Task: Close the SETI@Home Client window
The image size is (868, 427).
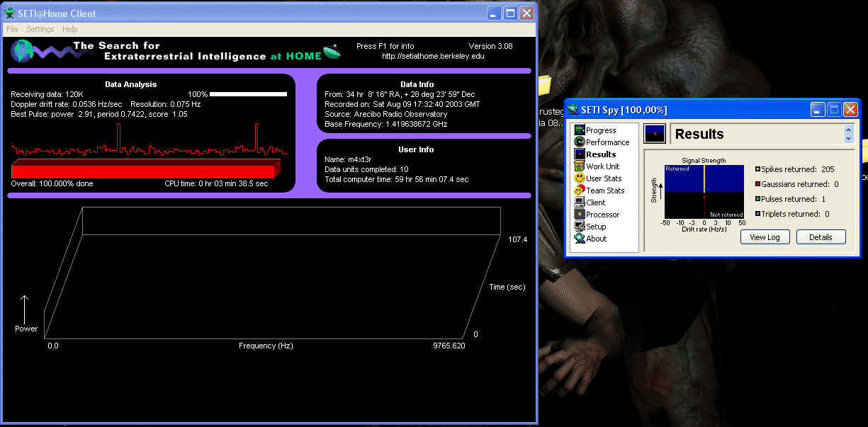Action: (526, 13)
